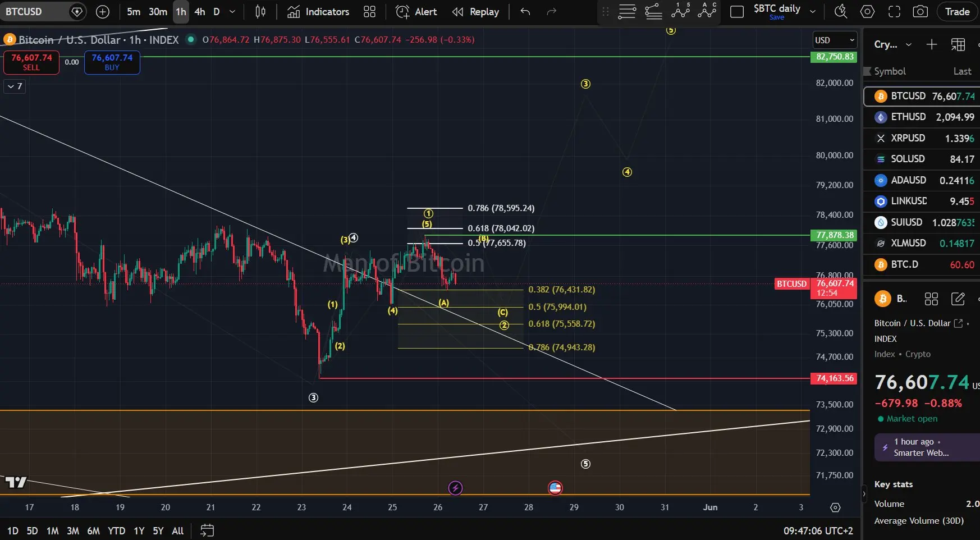The height and width of the screenshot is (540, 980).
Task: Open timezone menu at 09:47:06 UTC+2
Action: 818,531
